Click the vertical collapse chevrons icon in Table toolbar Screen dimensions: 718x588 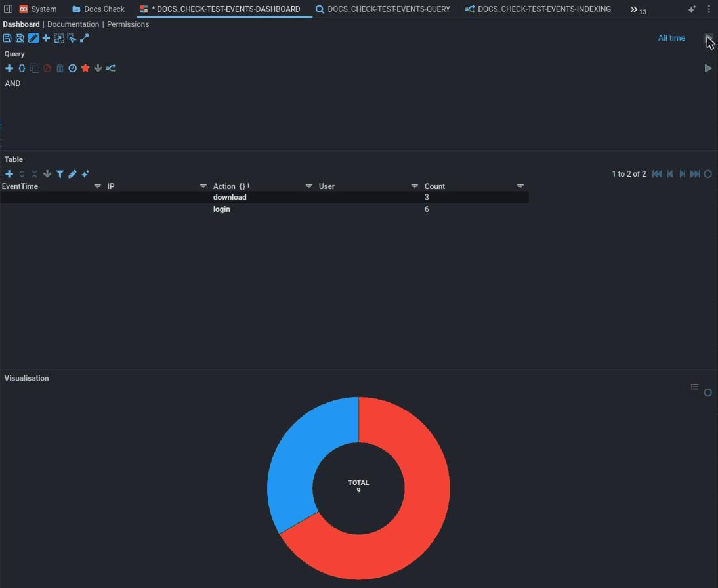pos(34,174)
